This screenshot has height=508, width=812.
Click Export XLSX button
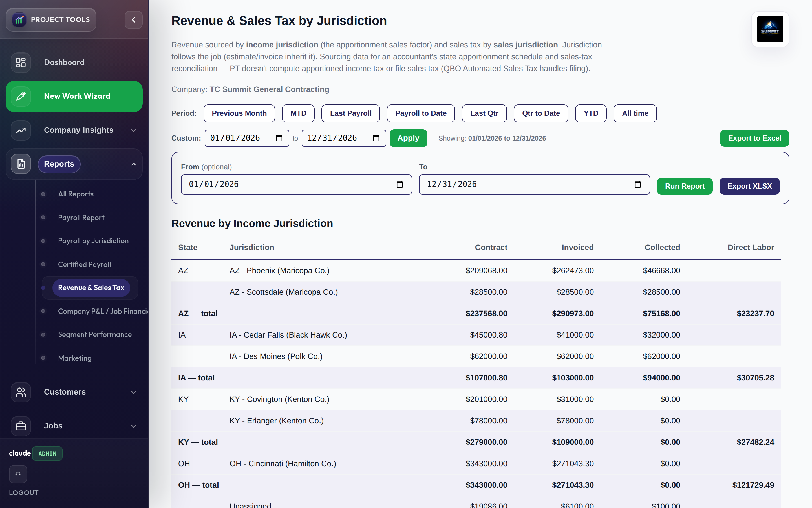pos(749,186)
